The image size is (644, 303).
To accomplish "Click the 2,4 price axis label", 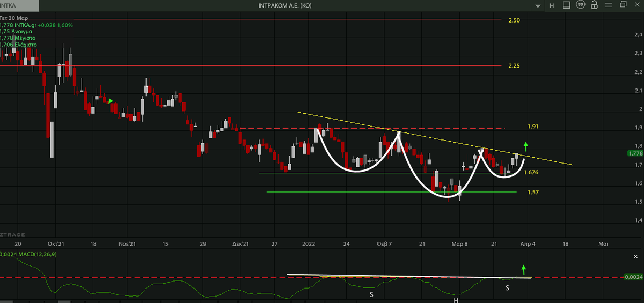I will 638,35.
